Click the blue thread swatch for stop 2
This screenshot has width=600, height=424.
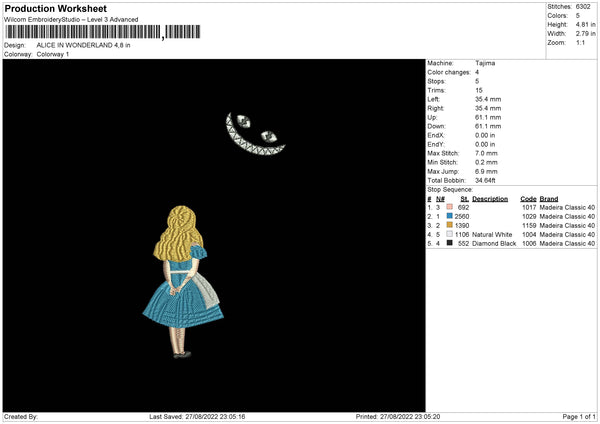[449, 216]
